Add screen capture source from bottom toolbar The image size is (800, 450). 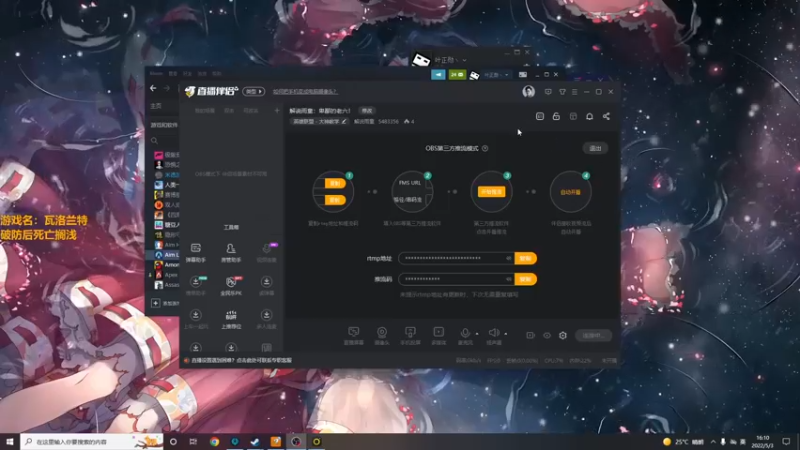pos(354,335)
